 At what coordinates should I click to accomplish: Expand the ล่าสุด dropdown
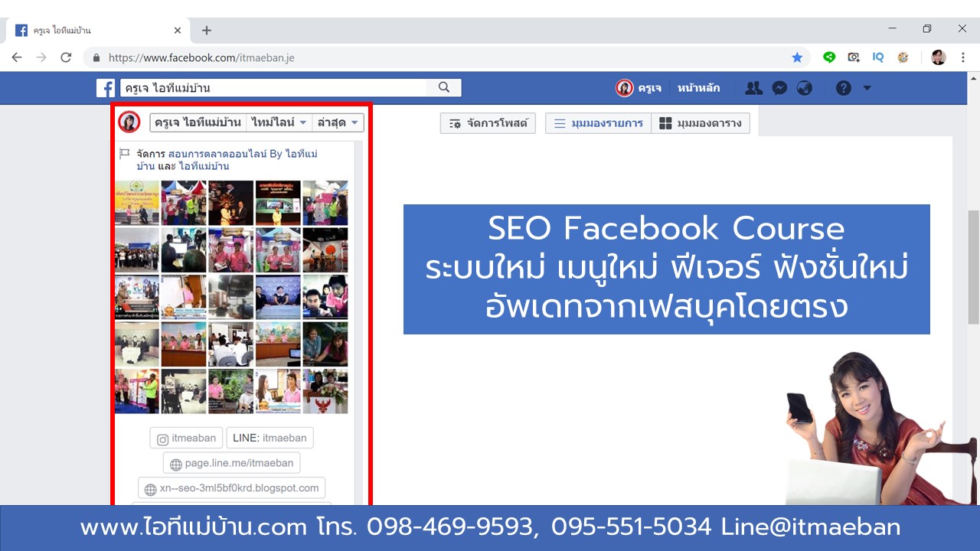pos(338,122)
